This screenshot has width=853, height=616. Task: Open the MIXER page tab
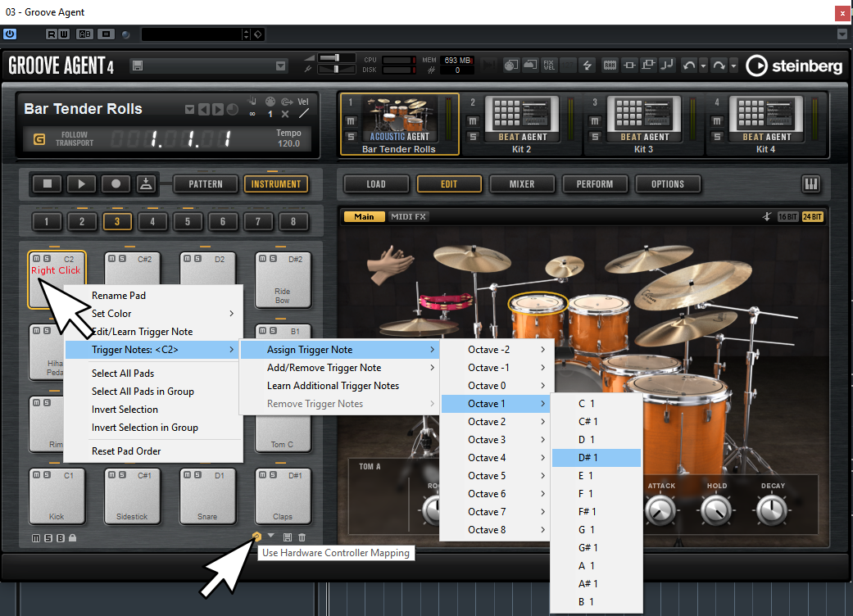[x=522, y=184]
